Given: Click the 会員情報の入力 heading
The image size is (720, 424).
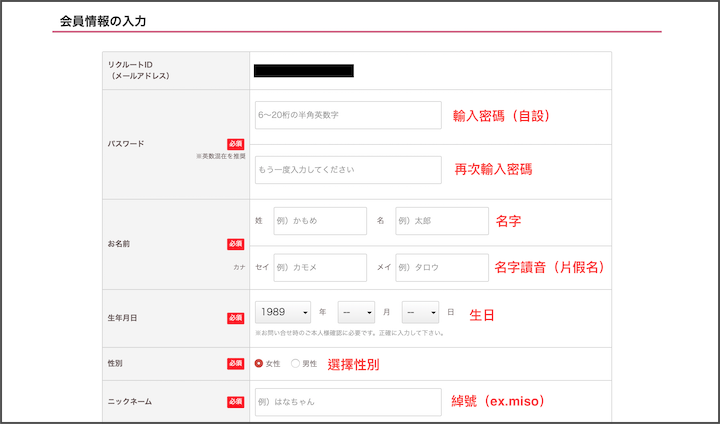Looking at the screenshot, I should (103, 19).
